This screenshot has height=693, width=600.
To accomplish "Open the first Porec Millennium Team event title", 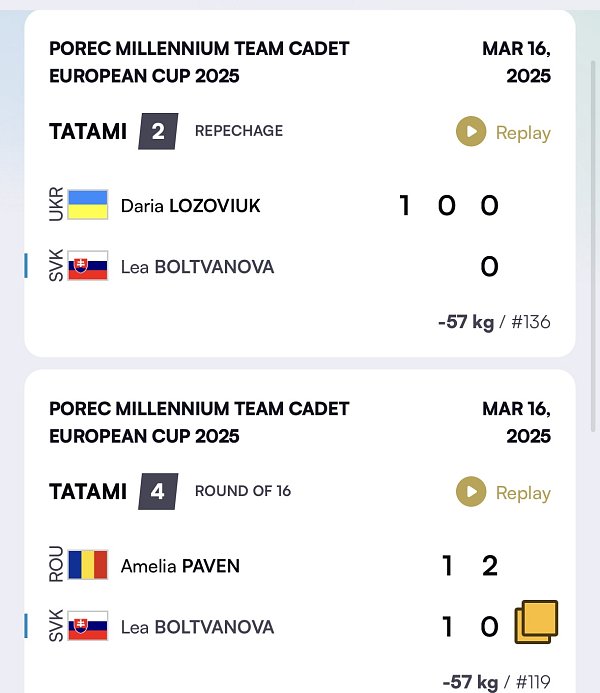I will coord(199,62).
